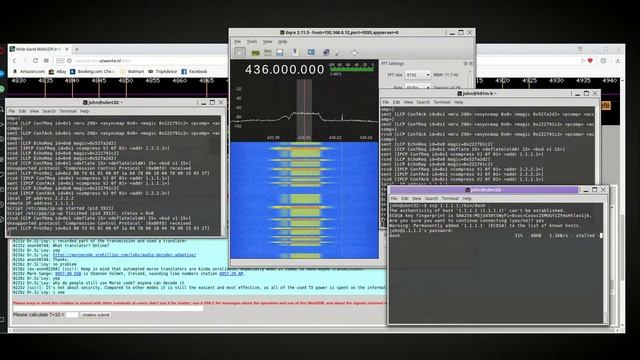The image size is (640, 360).
Task: Go back in the web browser
Action: (x=14, y=60)
